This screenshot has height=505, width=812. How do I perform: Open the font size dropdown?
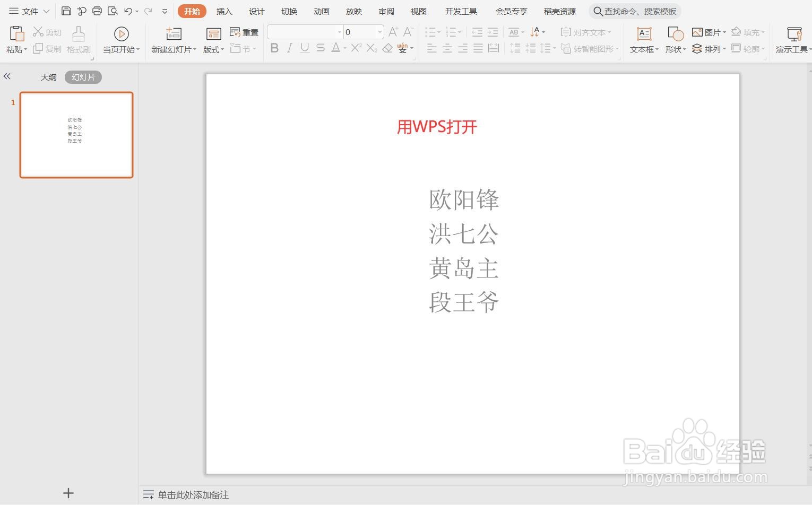point(380,32)
